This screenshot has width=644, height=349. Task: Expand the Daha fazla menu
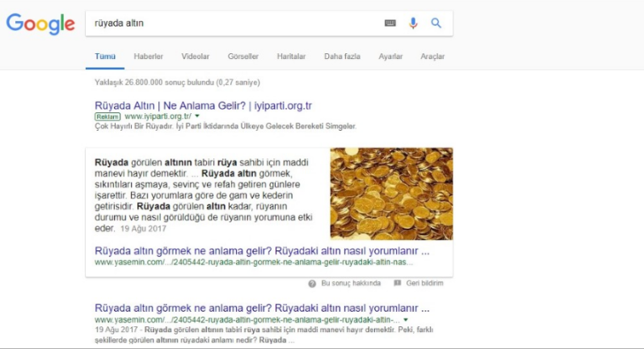pyautogui.click(x=342, y=57)
